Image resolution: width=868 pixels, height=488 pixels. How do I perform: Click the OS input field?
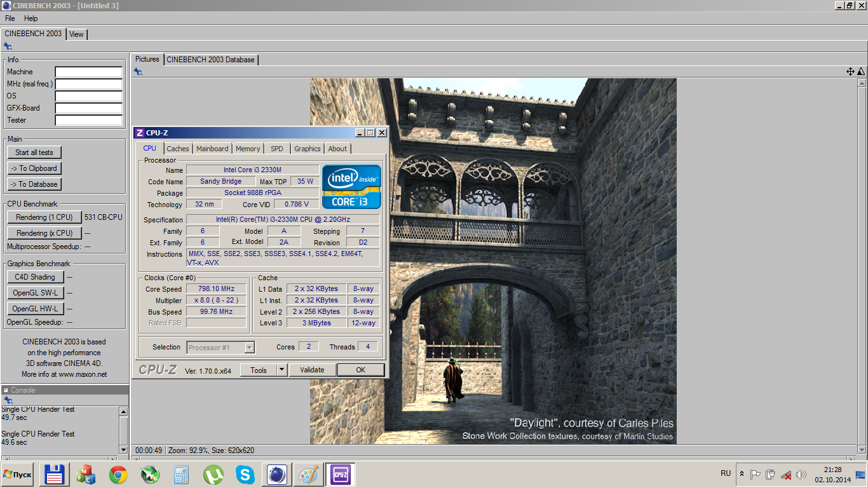point(89,96)
